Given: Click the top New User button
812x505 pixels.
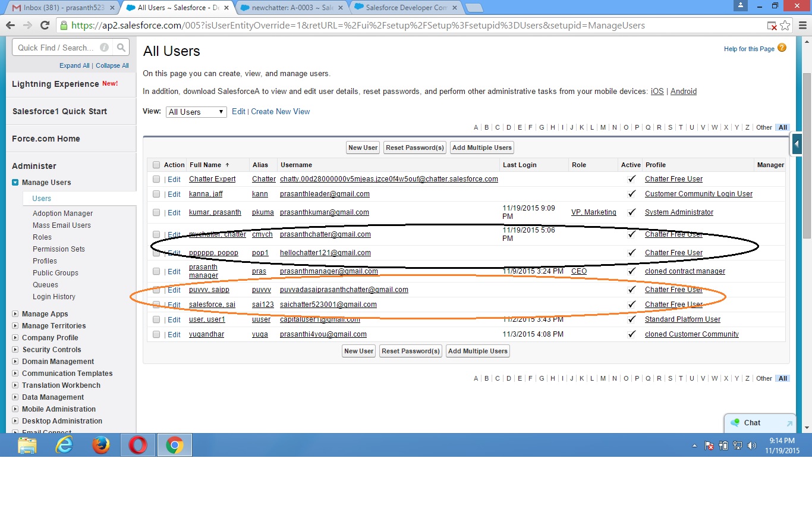Looking at the screenshot, I should (363, 148).
